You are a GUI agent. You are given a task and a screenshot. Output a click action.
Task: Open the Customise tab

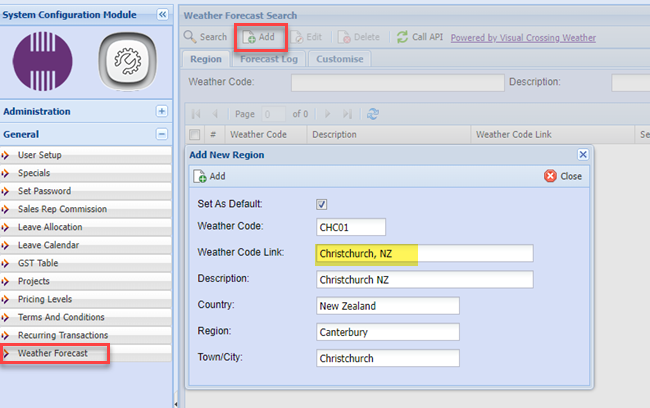pyautogui.click(x=338, y=59)
